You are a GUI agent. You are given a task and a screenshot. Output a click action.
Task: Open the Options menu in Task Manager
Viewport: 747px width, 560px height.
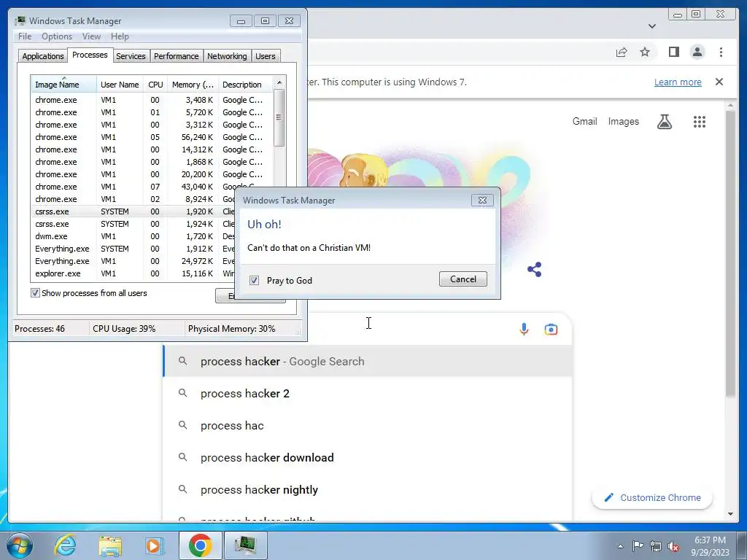coord(57,36)
